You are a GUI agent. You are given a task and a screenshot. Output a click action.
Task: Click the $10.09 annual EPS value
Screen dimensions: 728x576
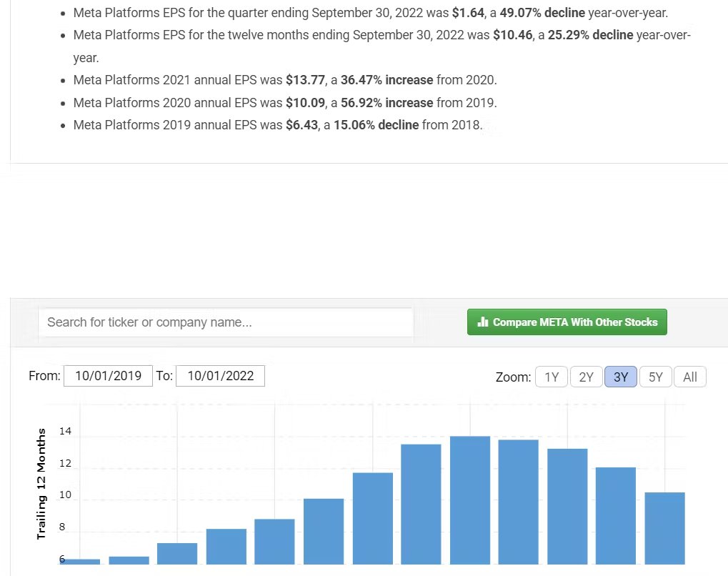(x=305, y=103)
